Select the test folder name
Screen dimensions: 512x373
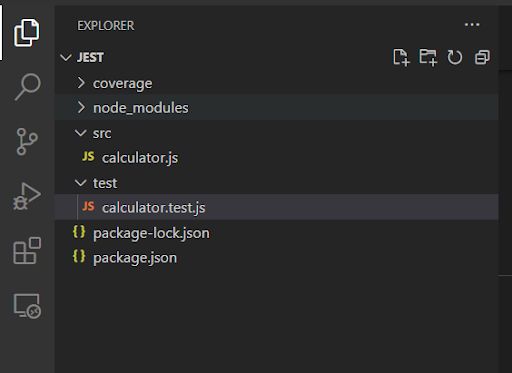coord(105,183)
